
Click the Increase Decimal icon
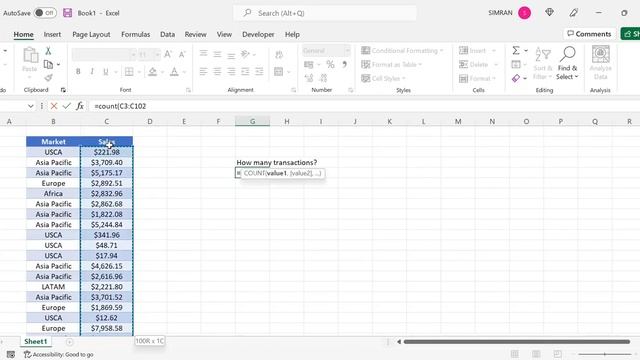point(309,78)
